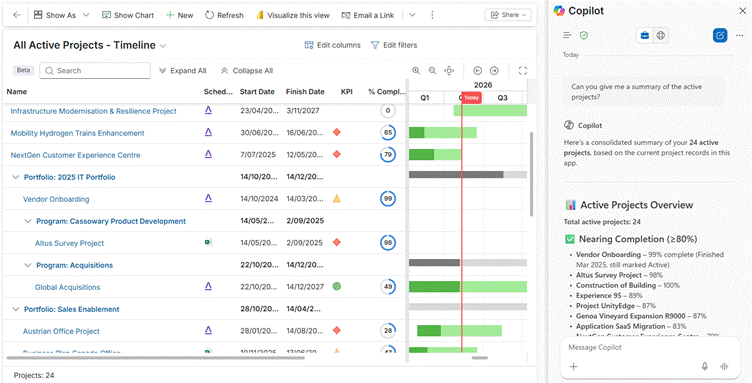Zoom out the timeline
Image resolution: width=752 pixels, height=383 pixels.
pos(433,70)
